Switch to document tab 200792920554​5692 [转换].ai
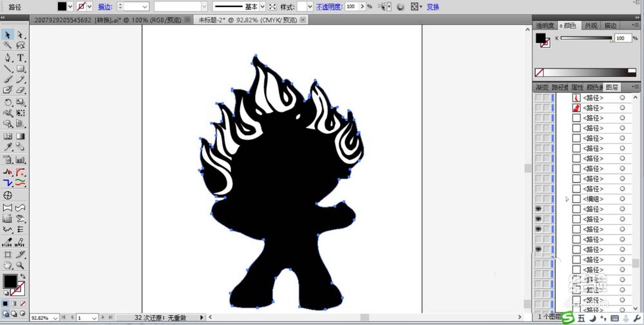Image resolution: width=644 pixels, height=325 pixels. pos(108,20)
